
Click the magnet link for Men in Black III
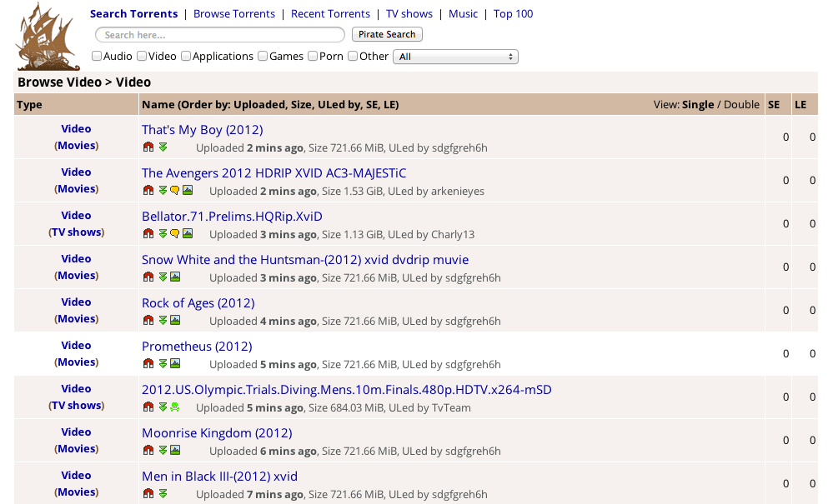(148, 493)
